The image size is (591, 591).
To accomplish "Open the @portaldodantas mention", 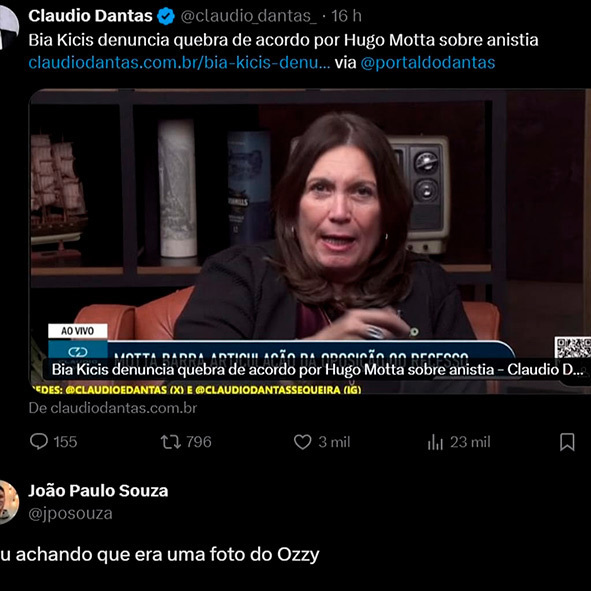I will 427,63.
